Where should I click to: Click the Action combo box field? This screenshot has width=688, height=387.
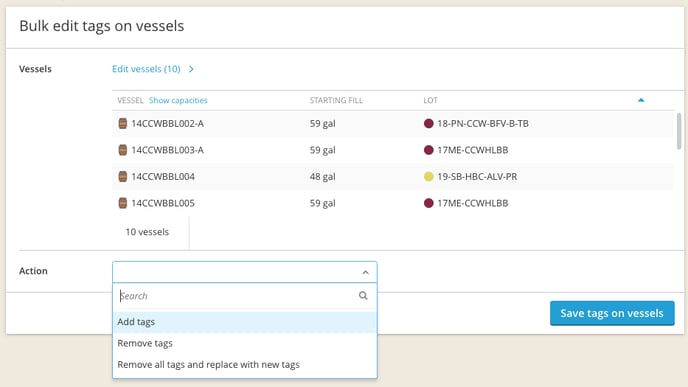tap(245, 272)
